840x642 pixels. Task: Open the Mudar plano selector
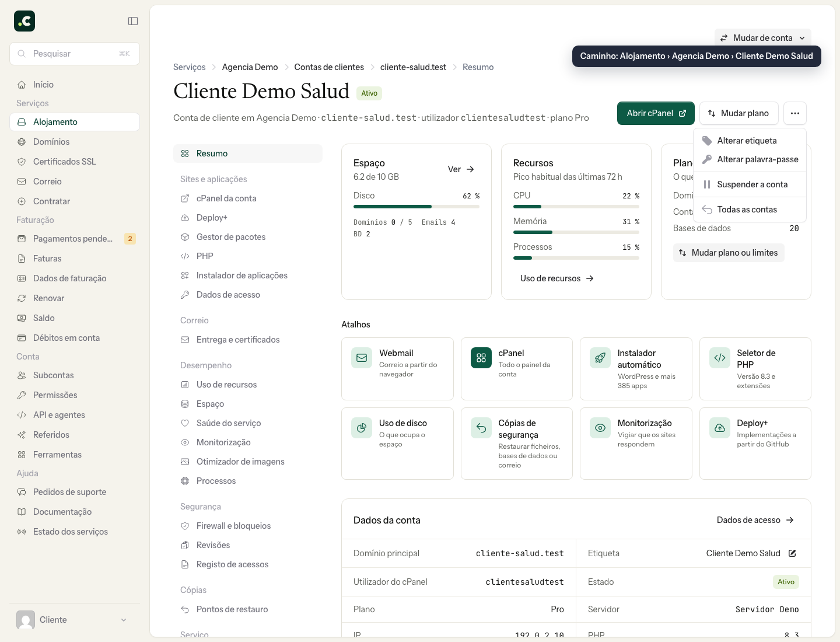click(x=739, y=113)
